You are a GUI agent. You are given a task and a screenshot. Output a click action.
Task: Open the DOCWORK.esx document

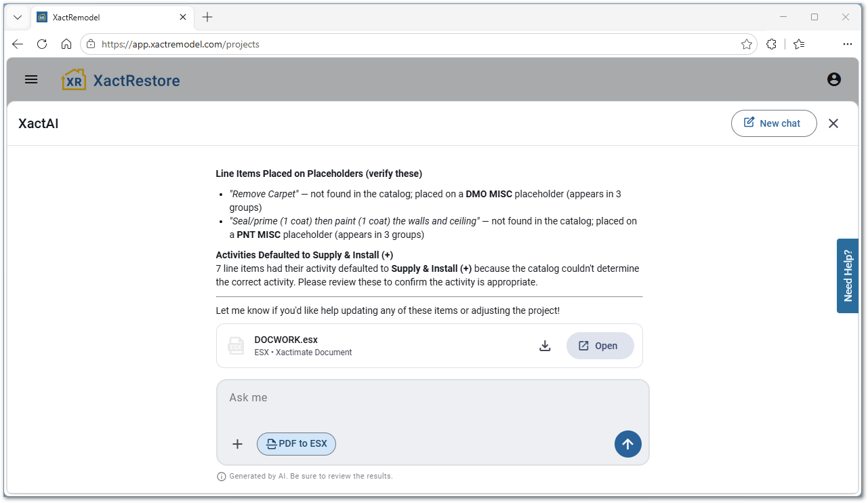tap(600, 346)
